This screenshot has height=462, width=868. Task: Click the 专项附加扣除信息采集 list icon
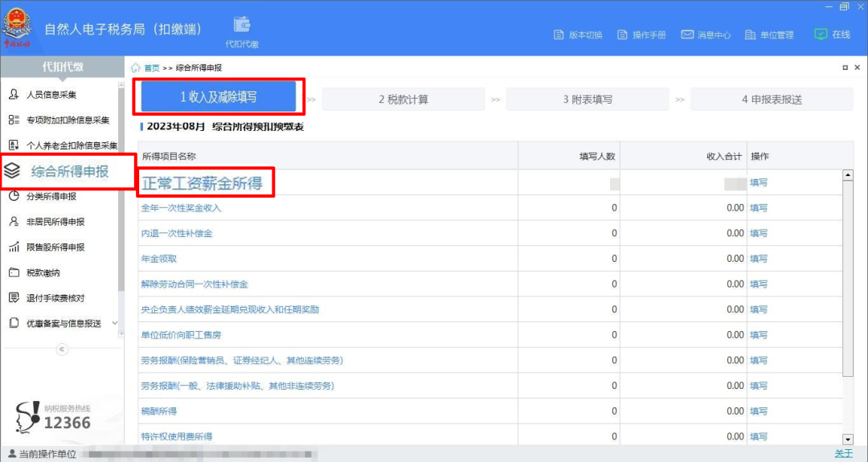click(x=14, y=120)
